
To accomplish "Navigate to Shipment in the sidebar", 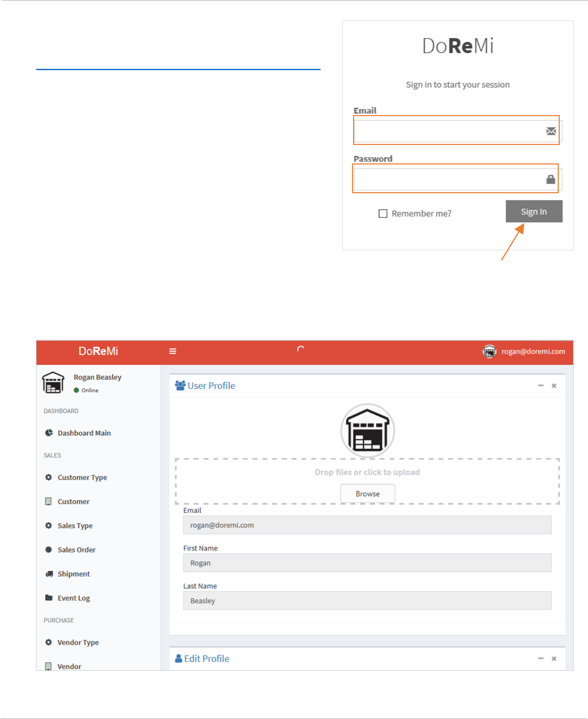I will point(73,574).
